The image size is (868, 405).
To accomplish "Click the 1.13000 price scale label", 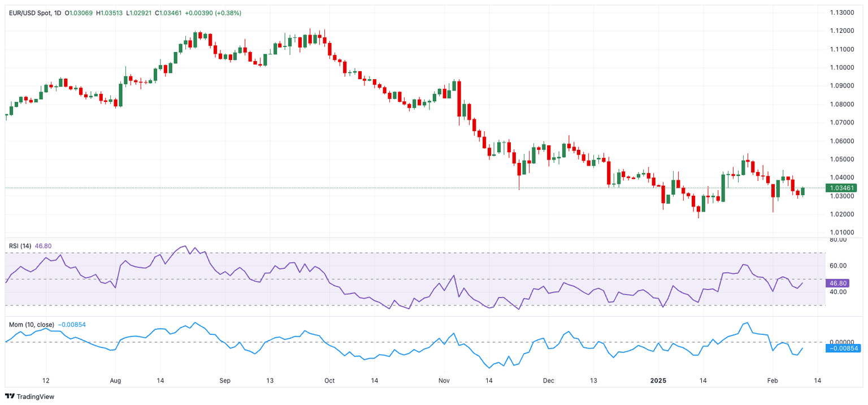I will (x=841, y=12).
